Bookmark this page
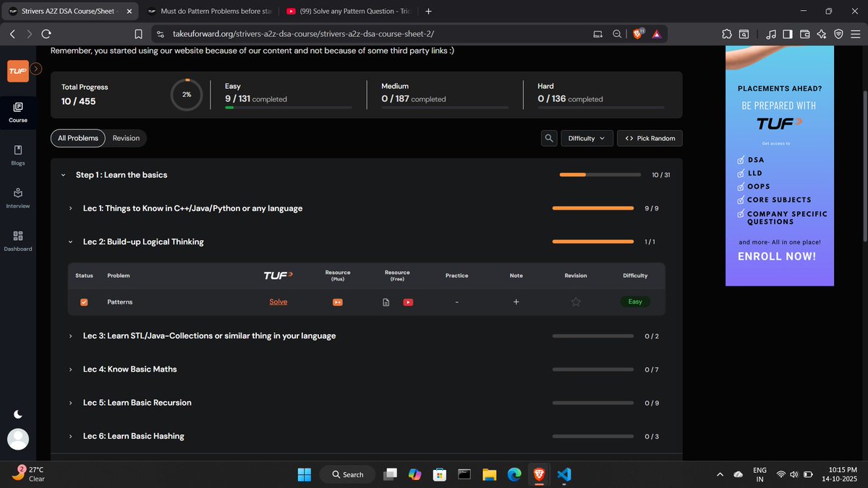Image resolution: width=868 pixels, height=488 pixels. point(138,33)
